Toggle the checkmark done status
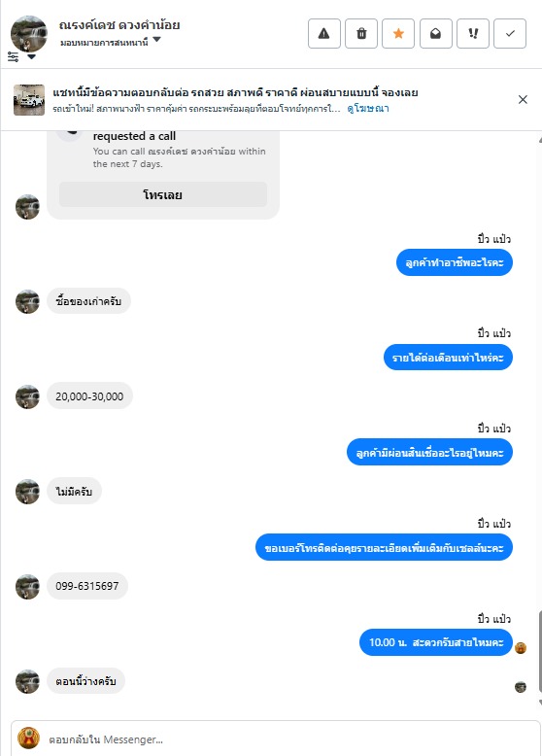Screen dimensions: 542x756 [x=510, y=33]
